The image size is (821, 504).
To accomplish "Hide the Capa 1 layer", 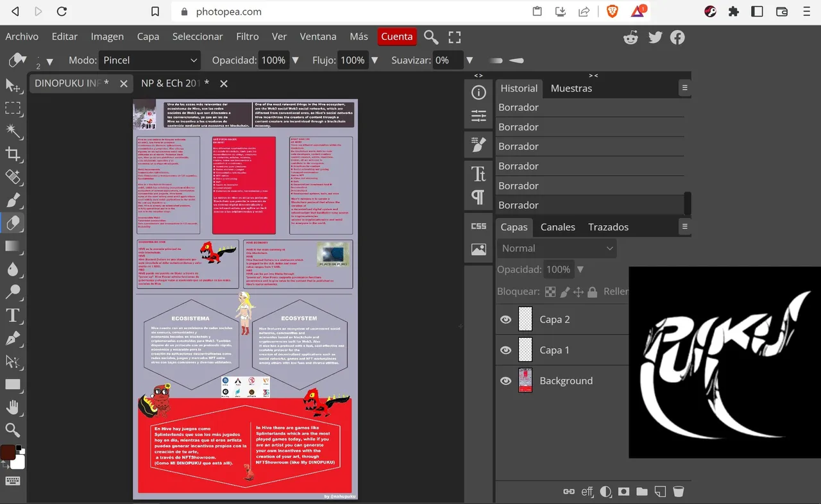I will click(506, 350).
